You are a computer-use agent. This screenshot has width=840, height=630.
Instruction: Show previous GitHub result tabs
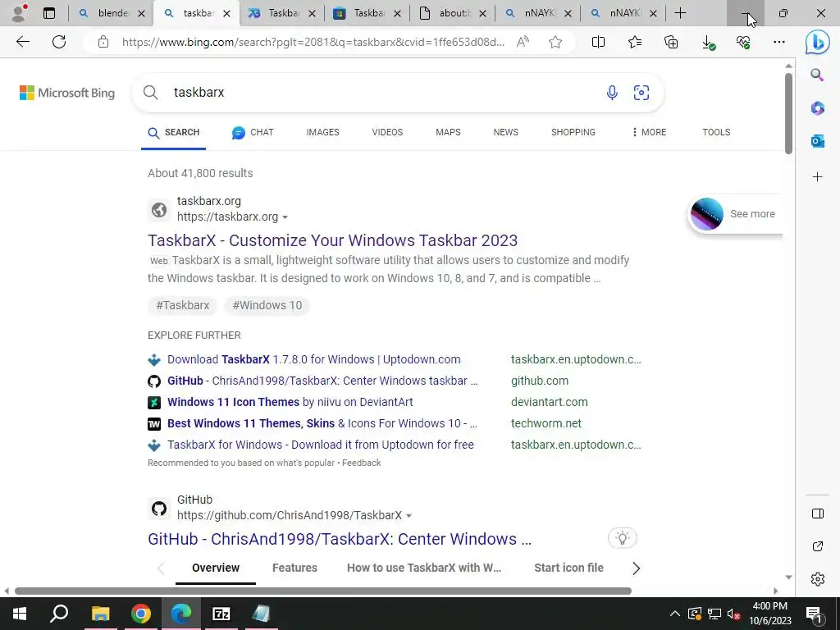click(x=161, y=568)
